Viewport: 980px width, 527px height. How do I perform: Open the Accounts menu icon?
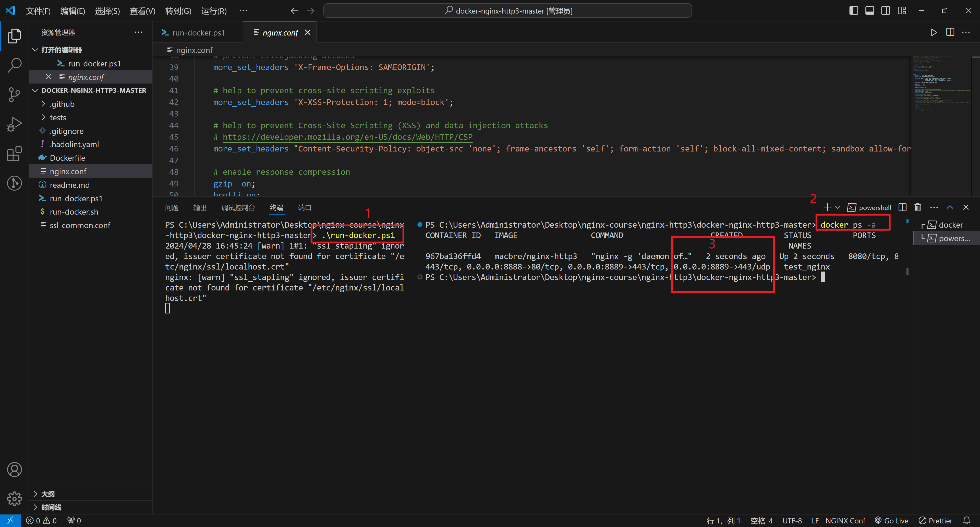pyautogui.click(x=14, y=470)
